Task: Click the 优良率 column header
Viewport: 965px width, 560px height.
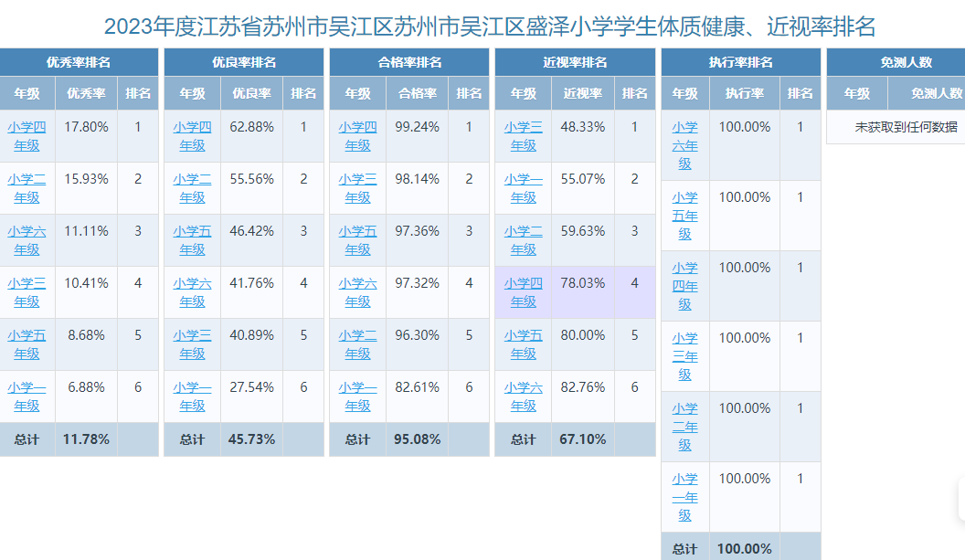Action: coord(251,93)
